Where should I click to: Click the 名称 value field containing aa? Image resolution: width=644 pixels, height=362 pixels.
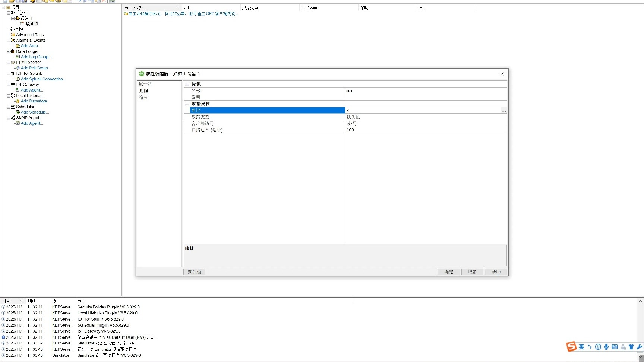point(426,91)
